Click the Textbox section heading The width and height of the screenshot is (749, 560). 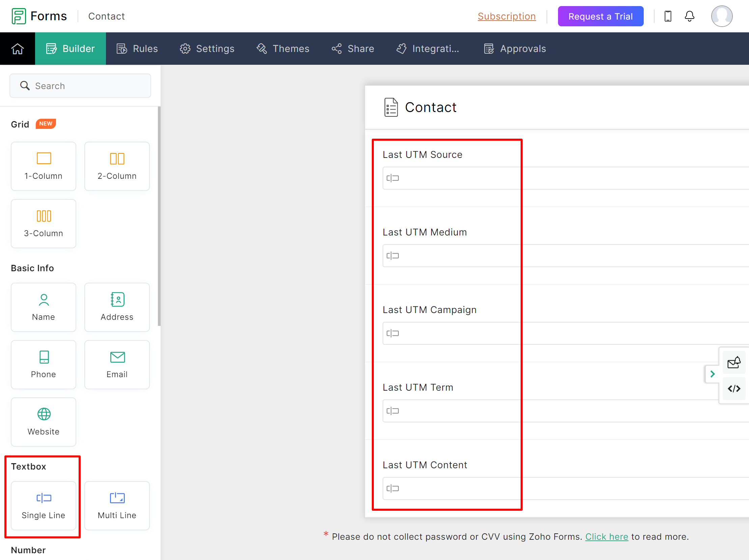[28, 467]
